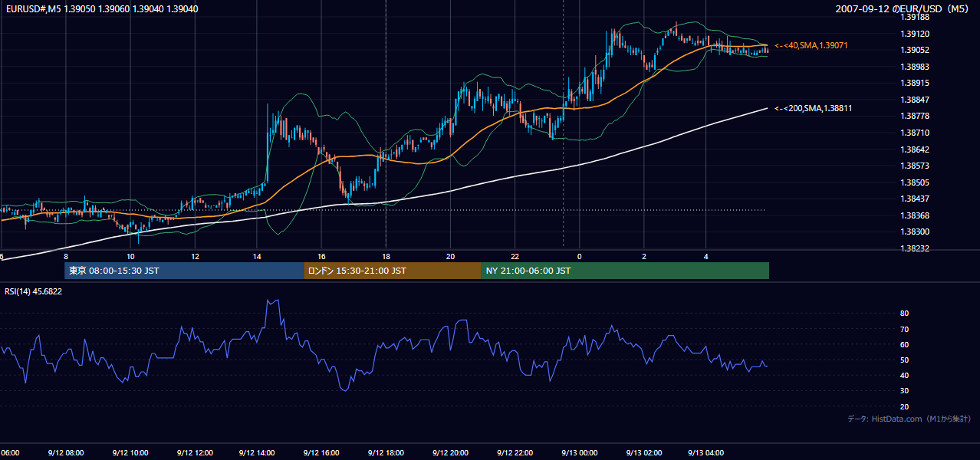Click the 200 SMA 1.38811 label
Screen dimensions: 980x460
click(814, 109)
